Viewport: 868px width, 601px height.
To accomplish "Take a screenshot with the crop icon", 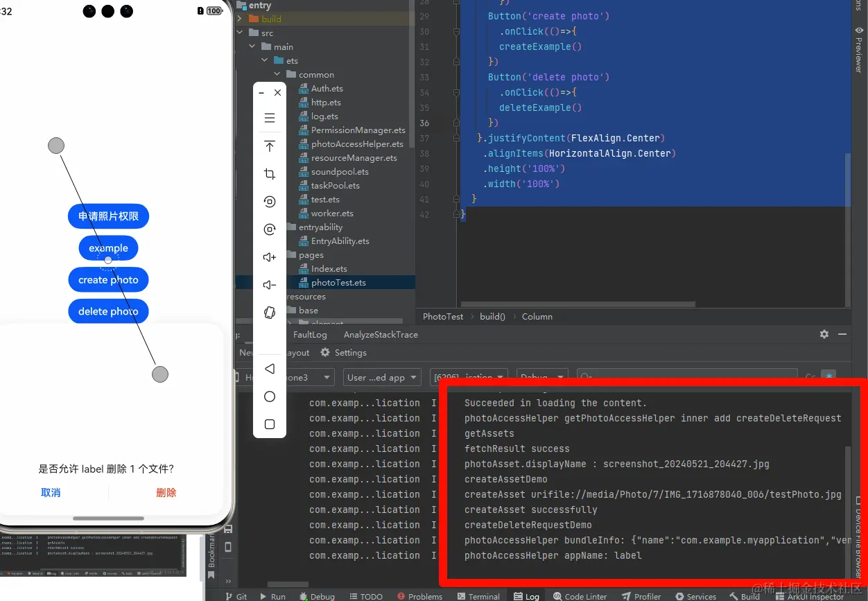I will [x=270, y=174].
